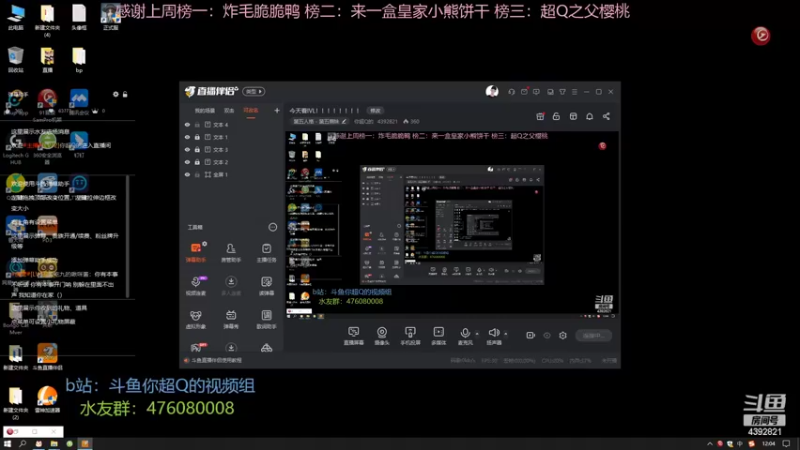Click the taskbar clock
800x450 pixels.
(x=768, y=444)
